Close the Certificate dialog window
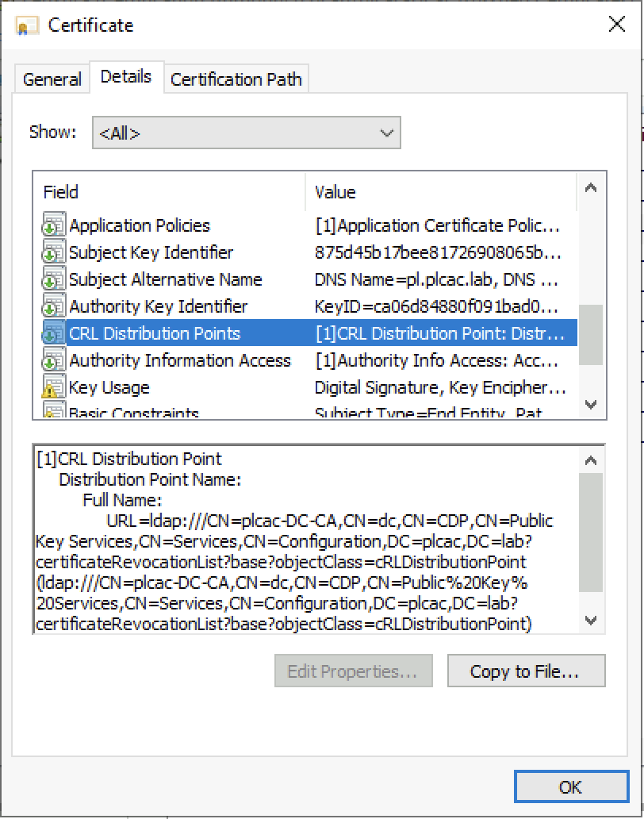Image resolution: width=644 pixels, height=819 pixels. [616, 25]
